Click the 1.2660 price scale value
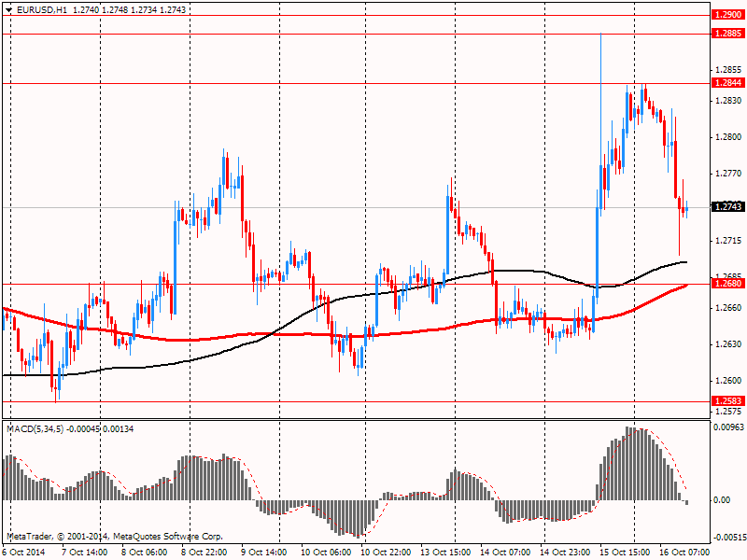Image resolution: width=747 pixels, height=560 pixels. tap(728, 308)
